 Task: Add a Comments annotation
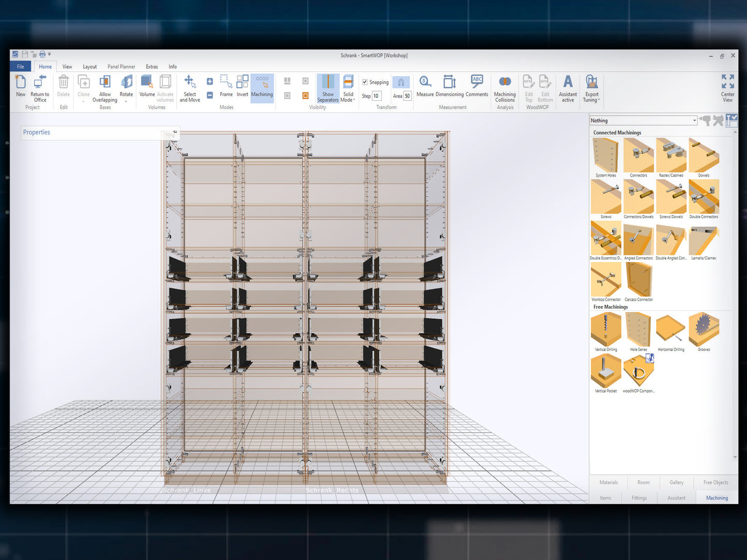point(477,86)
